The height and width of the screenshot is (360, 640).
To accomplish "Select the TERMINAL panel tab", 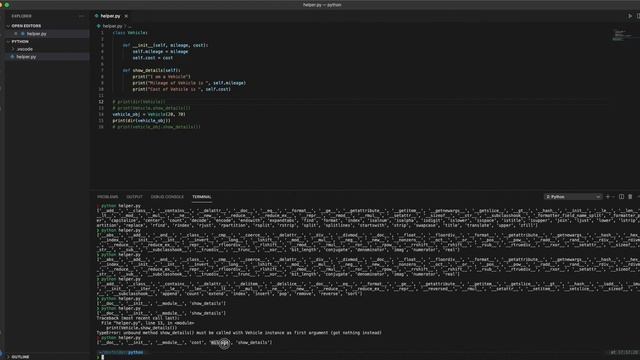I will click(x=202, y=197).
